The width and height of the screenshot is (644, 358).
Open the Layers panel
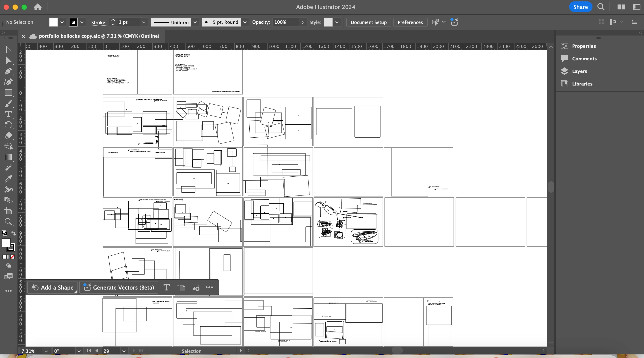(579, 71)
